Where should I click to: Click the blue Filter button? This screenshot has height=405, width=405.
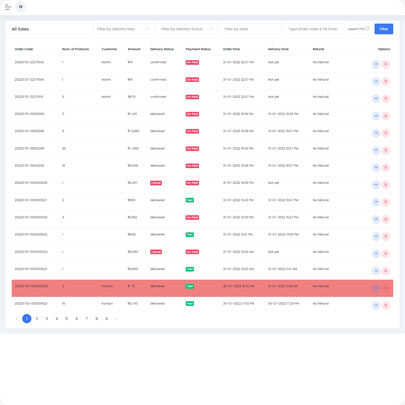coord(384,29)
